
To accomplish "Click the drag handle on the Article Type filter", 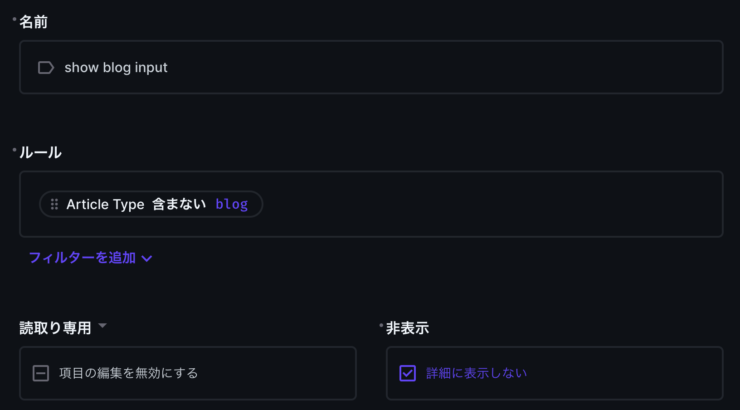I will point(54,204).
